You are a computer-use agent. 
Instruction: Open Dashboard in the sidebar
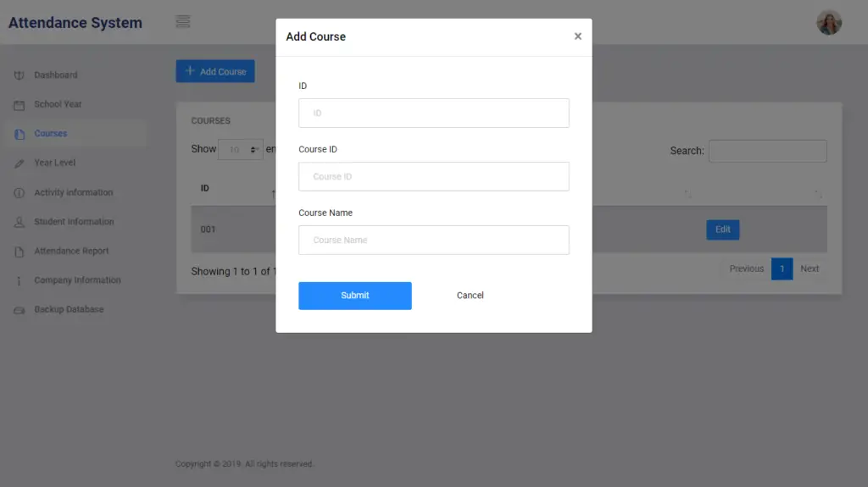(55, 75)
